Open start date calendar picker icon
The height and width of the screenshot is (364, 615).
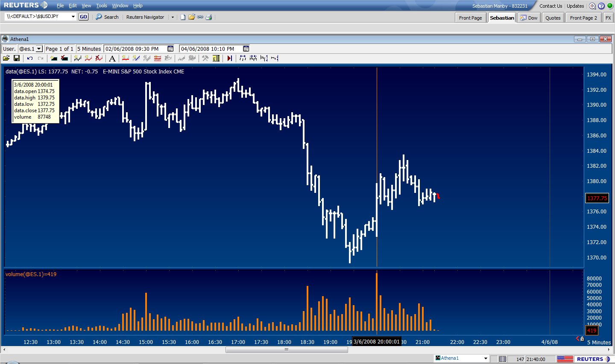pos(170,49)
